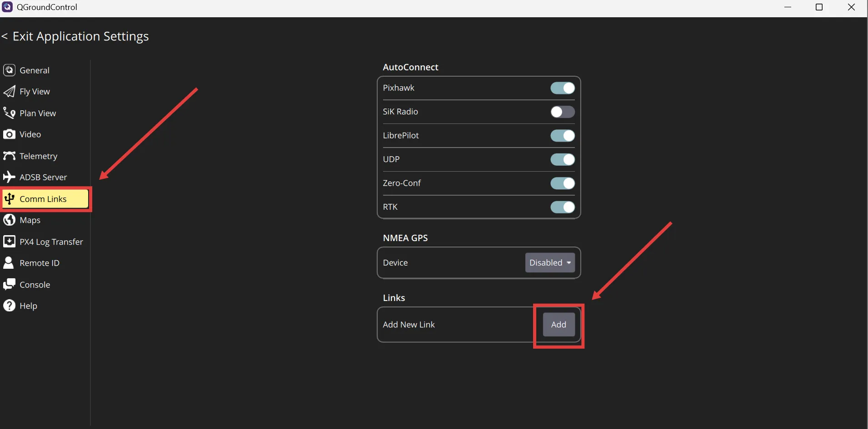Screen dimensions: 868x429
Task: Click the Console chat bubbles icon
Action: click(9, 284)
